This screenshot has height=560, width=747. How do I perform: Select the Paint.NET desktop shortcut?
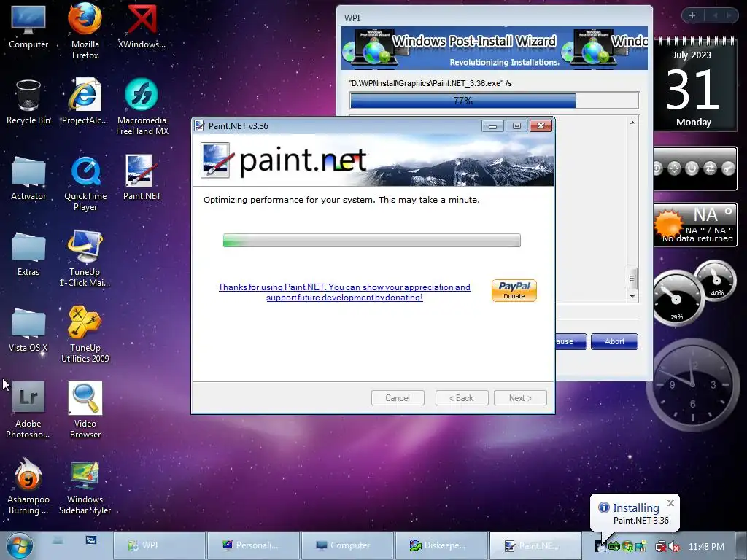point(142,178)
